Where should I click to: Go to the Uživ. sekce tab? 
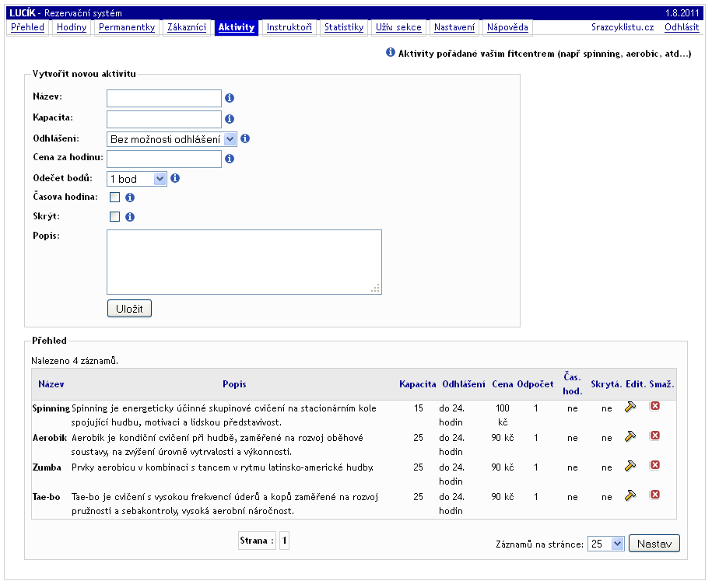[398, 27]
